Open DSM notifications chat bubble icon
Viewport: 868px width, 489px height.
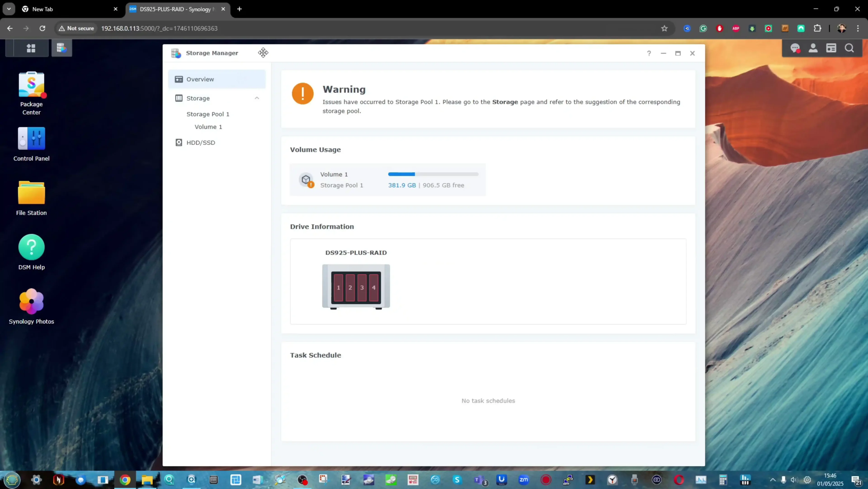tap(795, 48)
